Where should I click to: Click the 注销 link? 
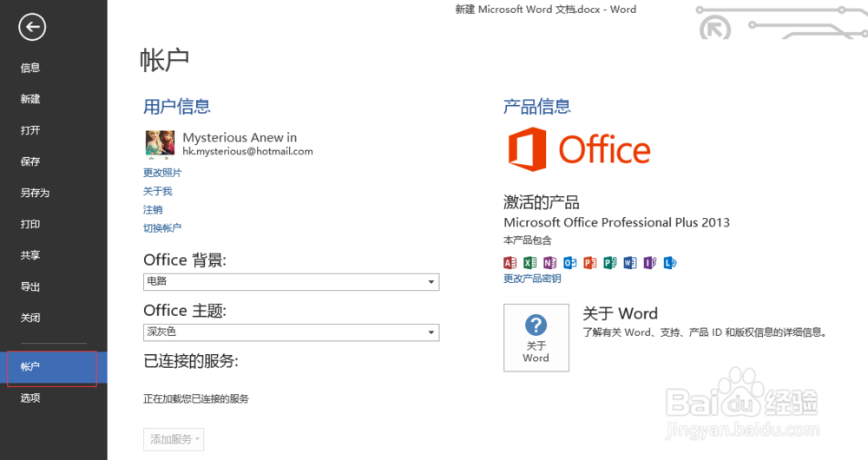(153, 209)
